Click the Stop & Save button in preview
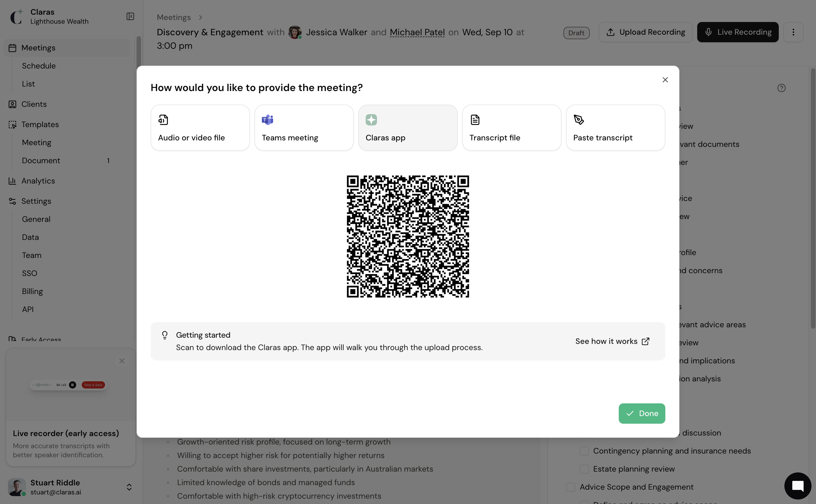 click(x=93, y=385)
